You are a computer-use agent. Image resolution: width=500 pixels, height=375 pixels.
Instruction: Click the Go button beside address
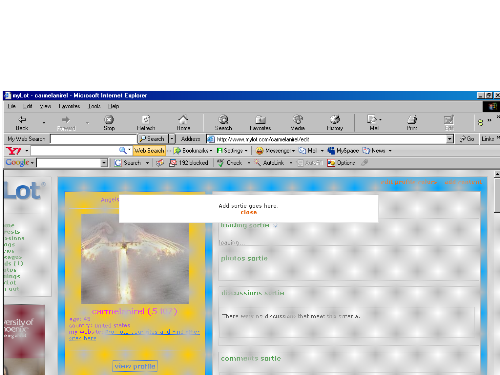[467, 139]
